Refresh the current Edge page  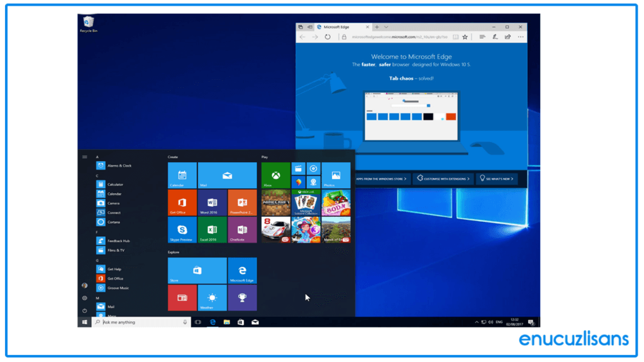[327, 36]
